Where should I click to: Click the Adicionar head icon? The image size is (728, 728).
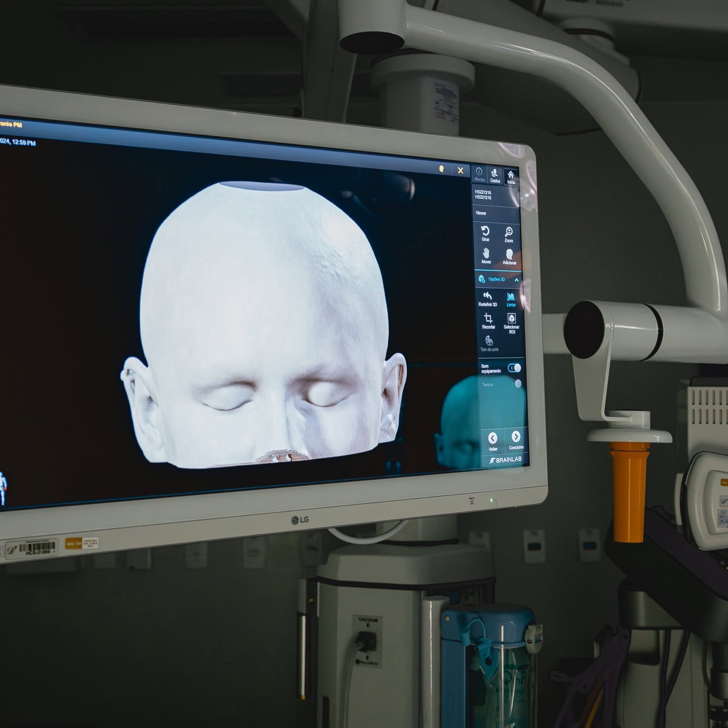(x=509, y=256)
